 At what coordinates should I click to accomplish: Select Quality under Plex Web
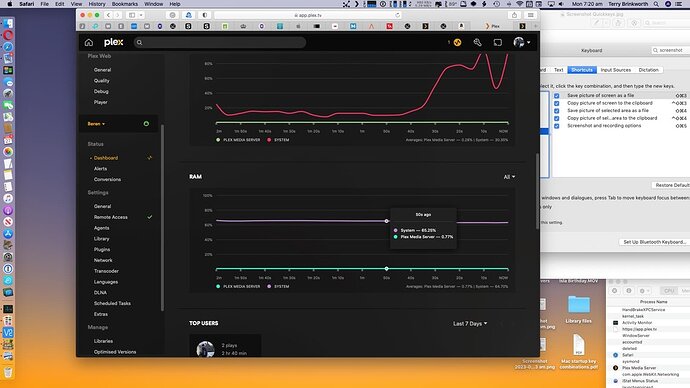coord(102,81)
